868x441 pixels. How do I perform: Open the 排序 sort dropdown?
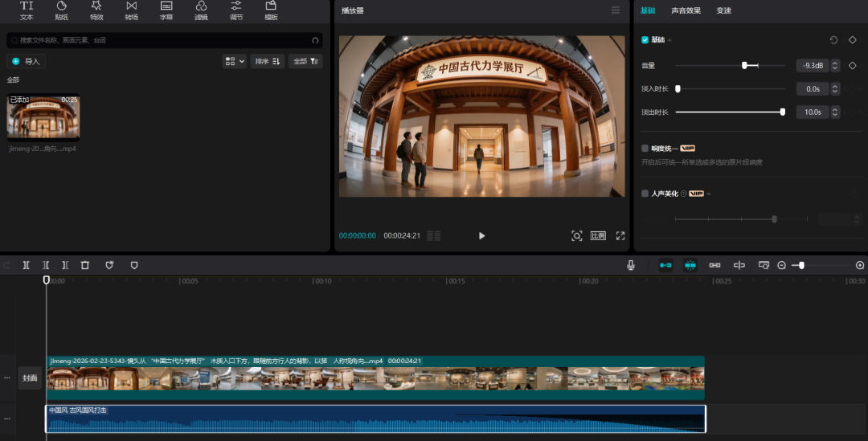tap(268, 61)
